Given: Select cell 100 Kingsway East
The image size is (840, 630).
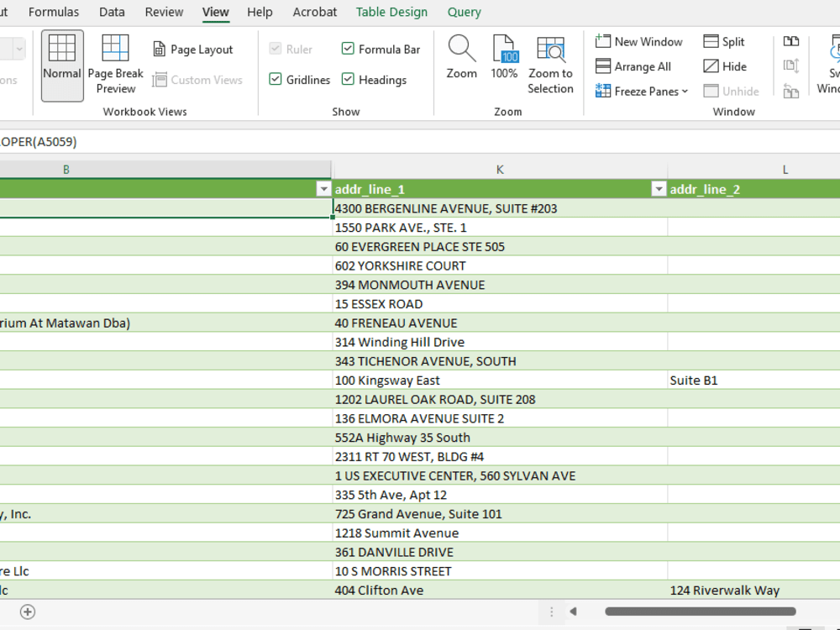Looking at the screenshot, I should [500, 381].
